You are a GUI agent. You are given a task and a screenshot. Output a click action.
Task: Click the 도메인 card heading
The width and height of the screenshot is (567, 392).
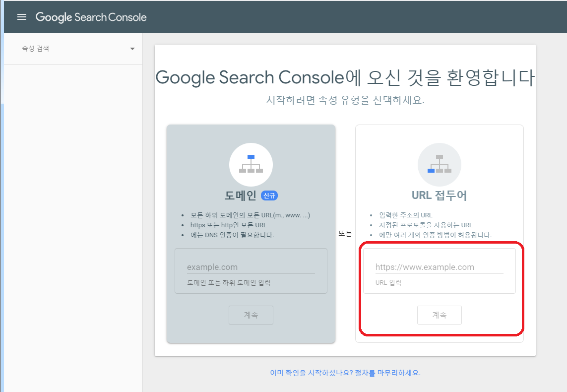point(241,196)
